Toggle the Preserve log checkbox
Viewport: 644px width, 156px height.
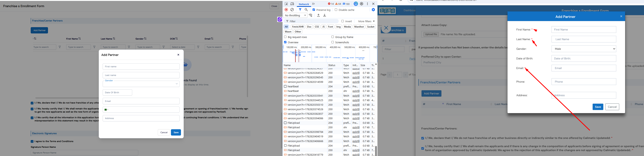pos(314,10)
